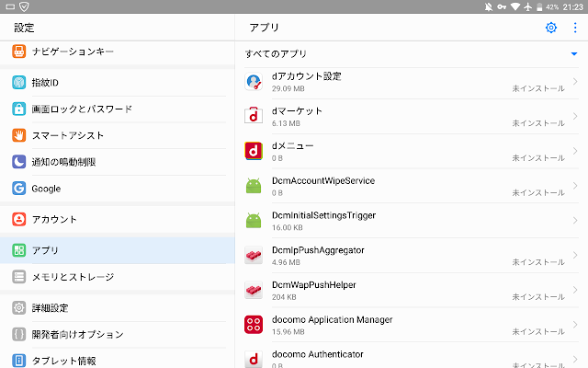Tap the DcmAccountWipeService Android icon
Viewport: 588px width, 368px height.
click(x=254, y=186)
